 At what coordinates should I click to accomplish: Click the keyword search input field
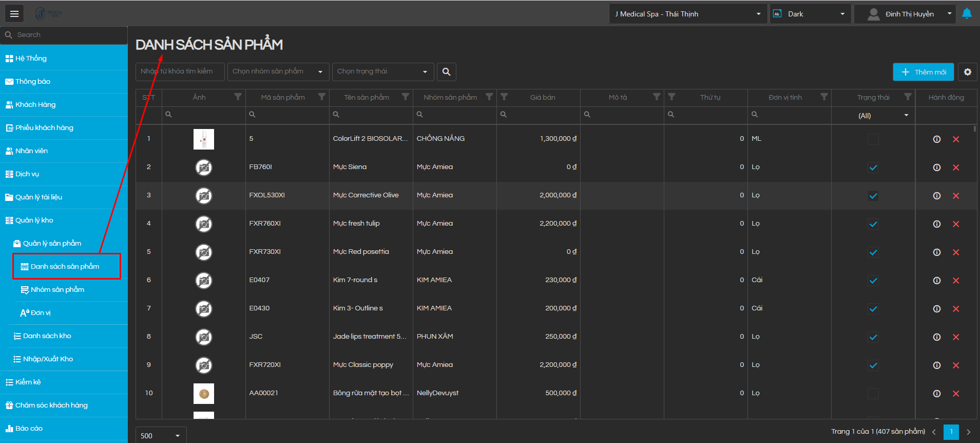pos(180,72)
